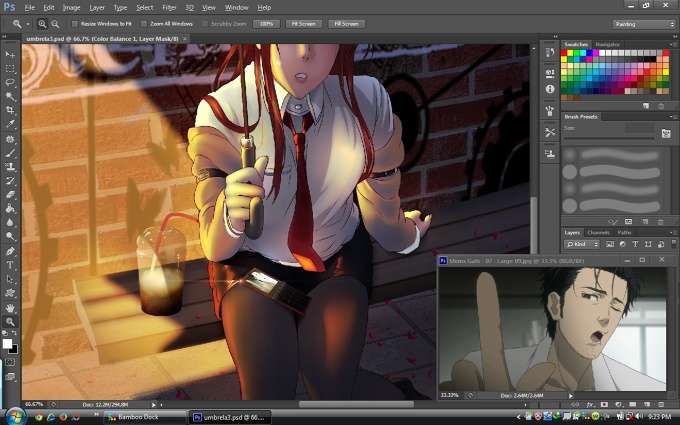
Task: Toggle Quick Mask mode
Action: point(10,362)
